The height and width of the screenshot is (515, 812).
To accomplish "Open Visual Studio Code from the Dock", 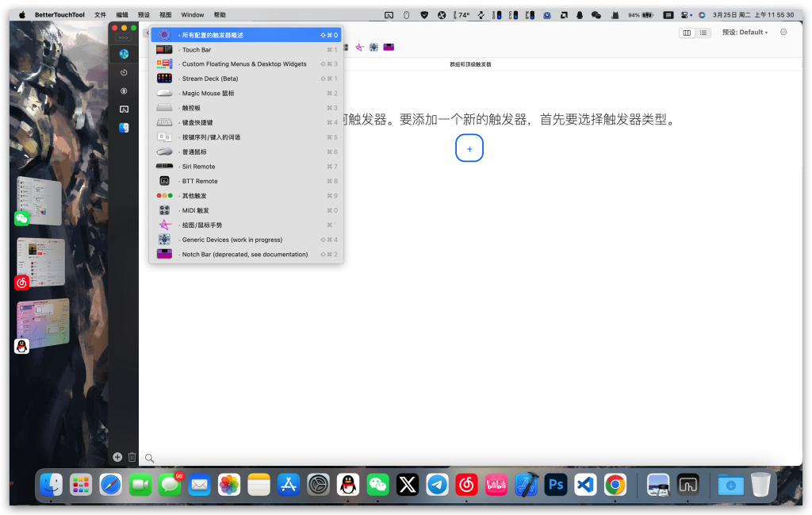I will pos(585,485).
